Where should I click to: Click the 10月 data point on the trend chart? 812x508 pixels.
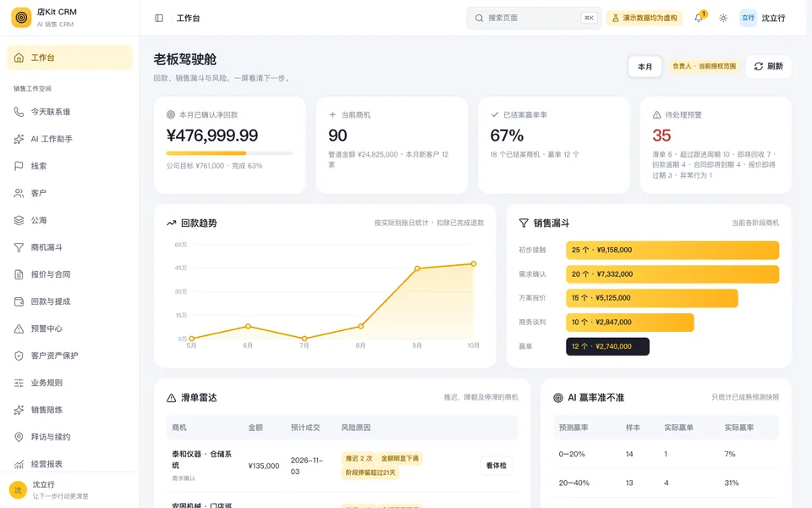tap(474, 264)
